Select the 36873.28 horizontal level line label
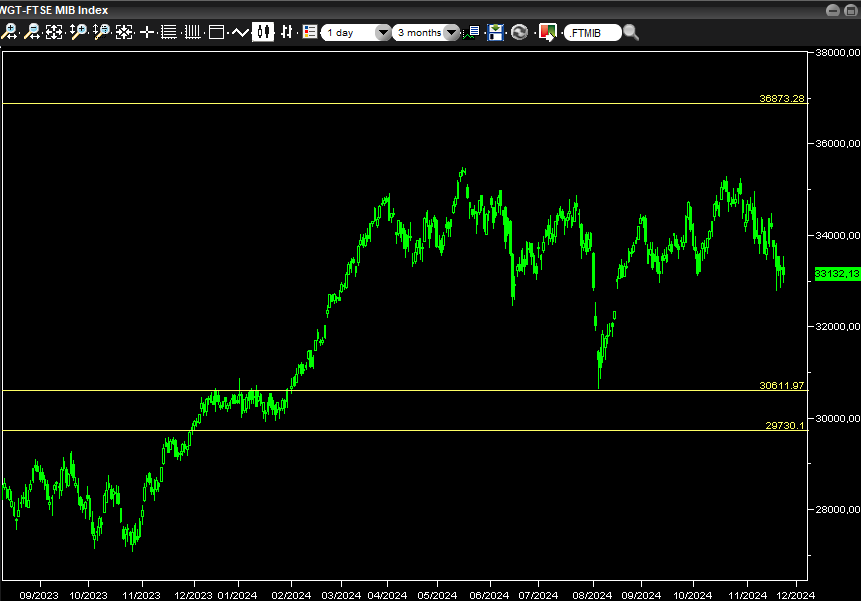Image resolution: width=861 pixels, height=601 pixels. pos(782,98)
